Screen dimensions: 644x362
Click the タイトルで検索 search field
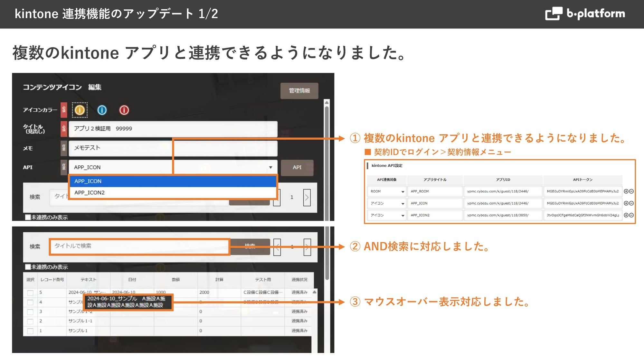click(139, 246)
